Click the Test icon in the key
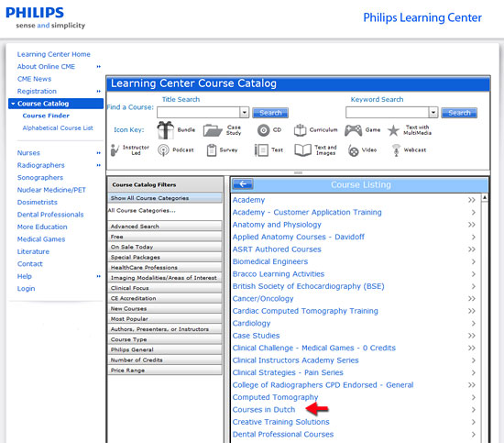This screenshot has width=504, height=443. [261, 150]
